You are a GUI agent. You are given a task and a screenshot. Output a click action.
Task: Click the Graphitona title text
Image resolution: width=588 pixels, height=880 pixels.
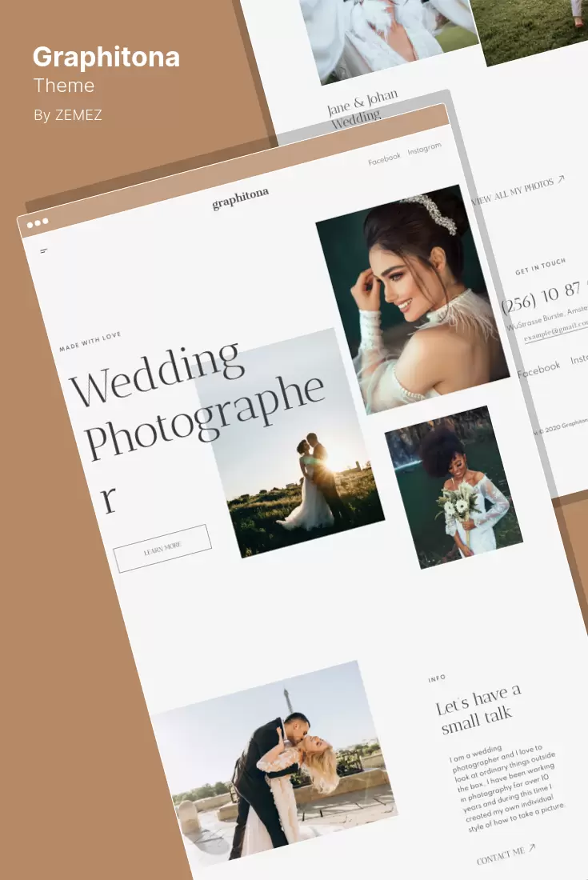tap(106, 57)
